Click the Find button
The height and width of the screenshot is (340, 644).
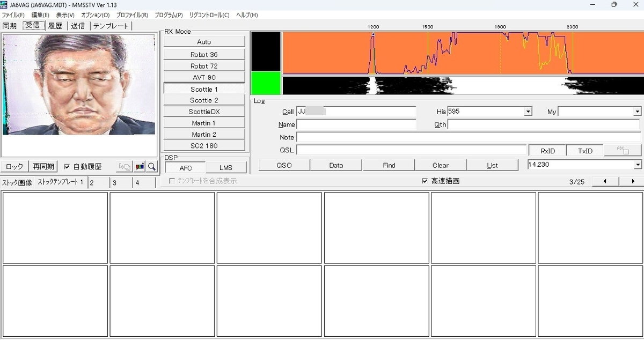click(x=389, y=165)
